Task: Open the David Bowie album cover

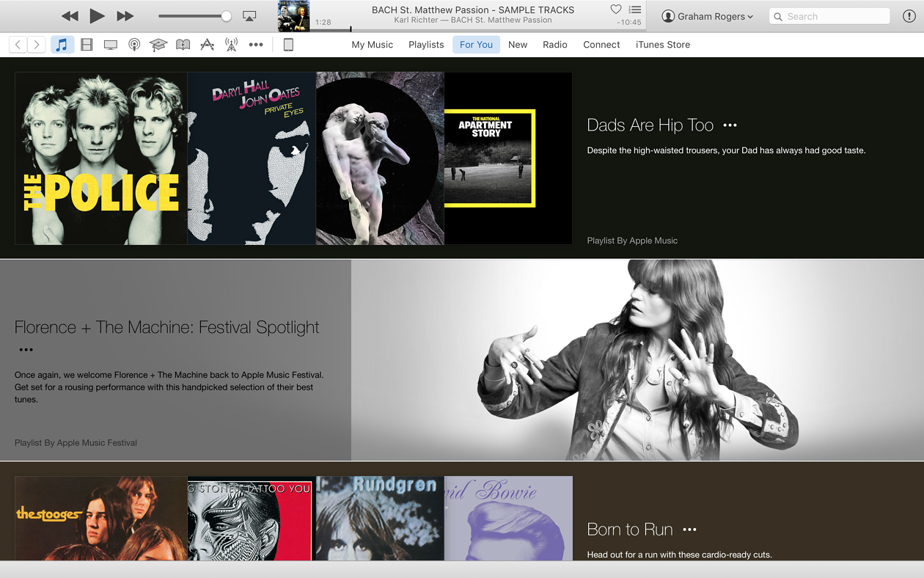Action: (508, 519)
